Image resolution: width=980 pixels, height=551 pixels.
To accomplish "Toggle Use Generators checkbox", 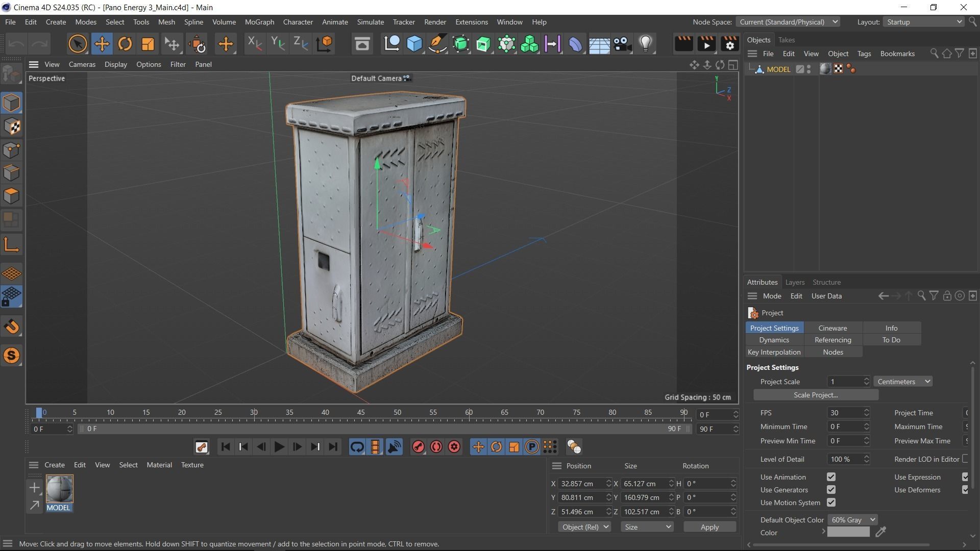I will pyautogui.click(x=831, y=490).
